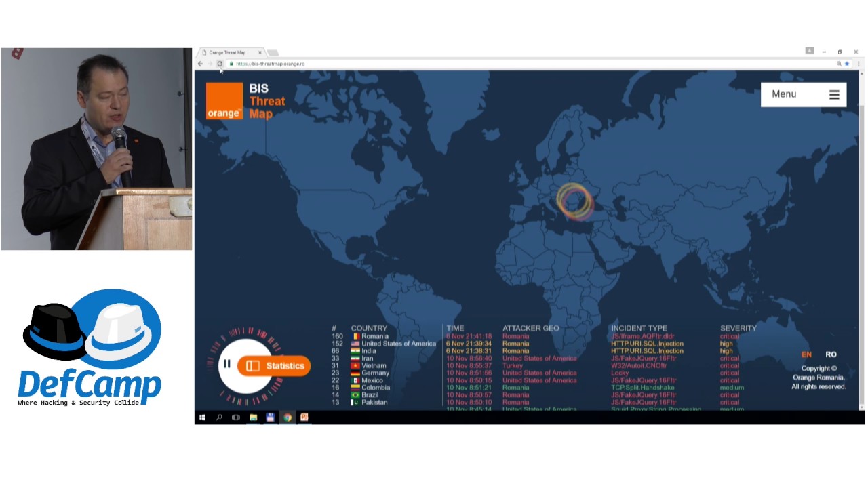The height and width of the screenshot is (488, 868).
Task: Click the zoom magnifier icon in address bar
Action: click(839, 64)
